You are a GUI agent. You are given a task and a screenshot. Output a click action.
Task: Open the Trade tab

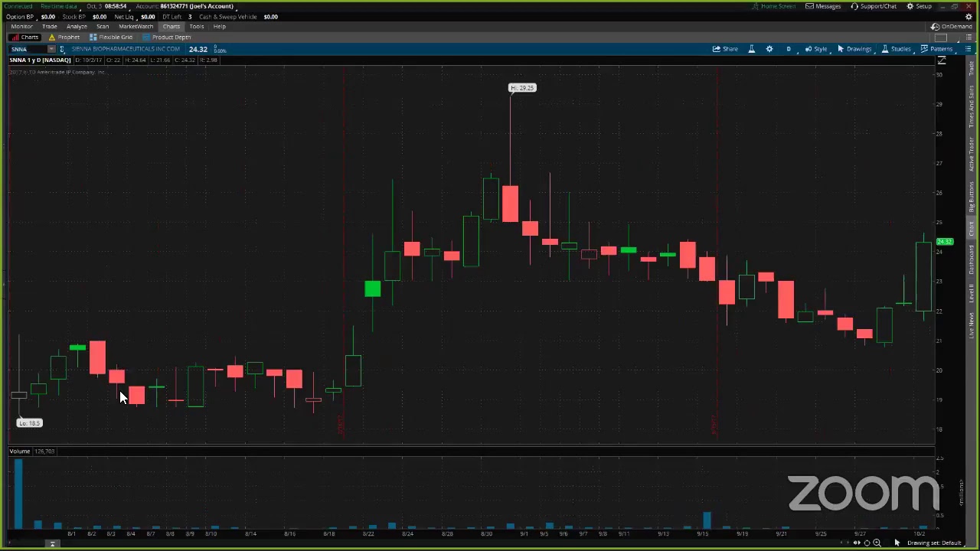[50, 26]
